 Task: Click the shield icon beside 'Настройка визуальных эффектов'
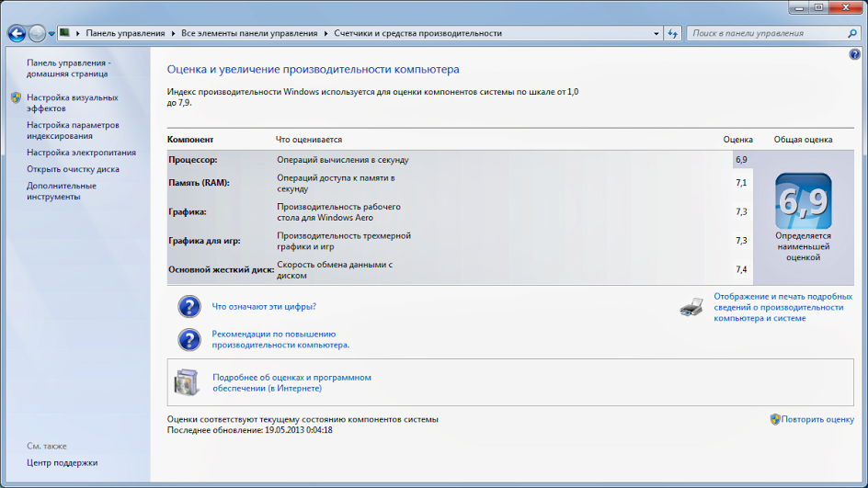point(16,98)
